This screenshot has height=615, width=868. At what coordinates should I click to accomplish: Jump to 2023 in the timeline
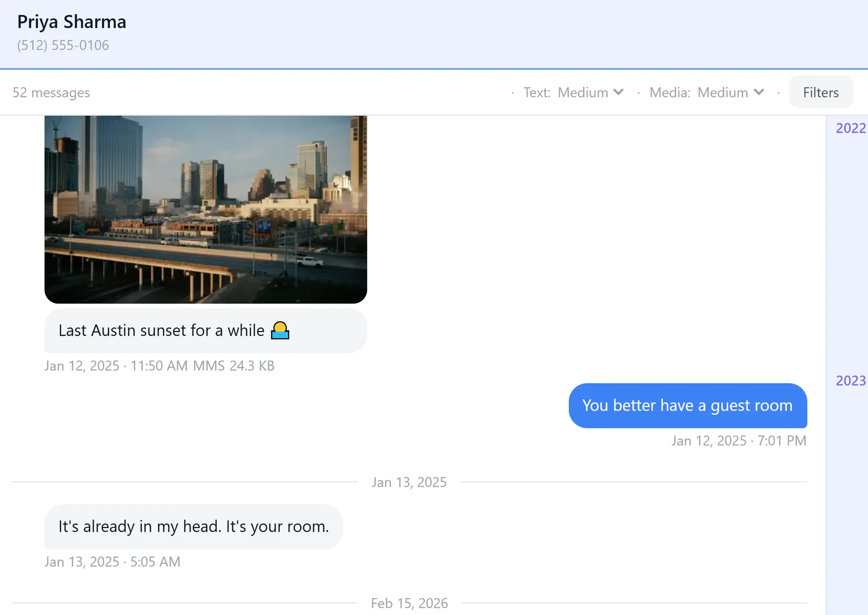click(851, 381)
